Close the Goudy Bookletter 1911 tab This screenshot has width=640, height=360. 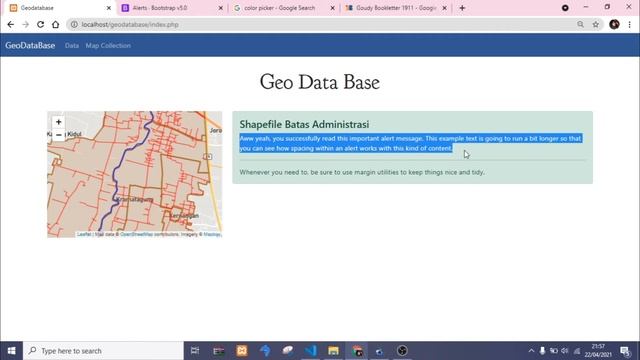444,8
